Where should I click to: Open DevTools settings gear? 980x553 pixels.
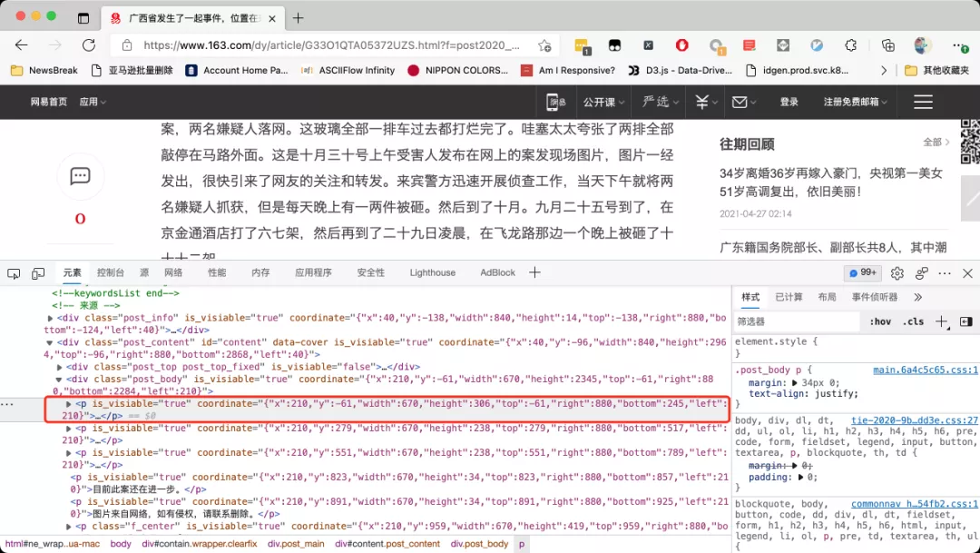[x=897, y=273]
